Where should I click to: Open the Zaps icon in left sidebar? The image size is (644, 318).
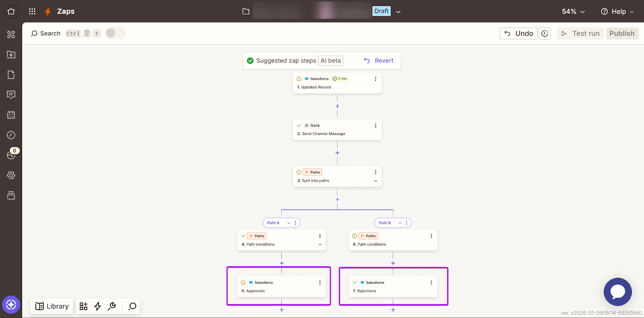[x=11, y=55]
